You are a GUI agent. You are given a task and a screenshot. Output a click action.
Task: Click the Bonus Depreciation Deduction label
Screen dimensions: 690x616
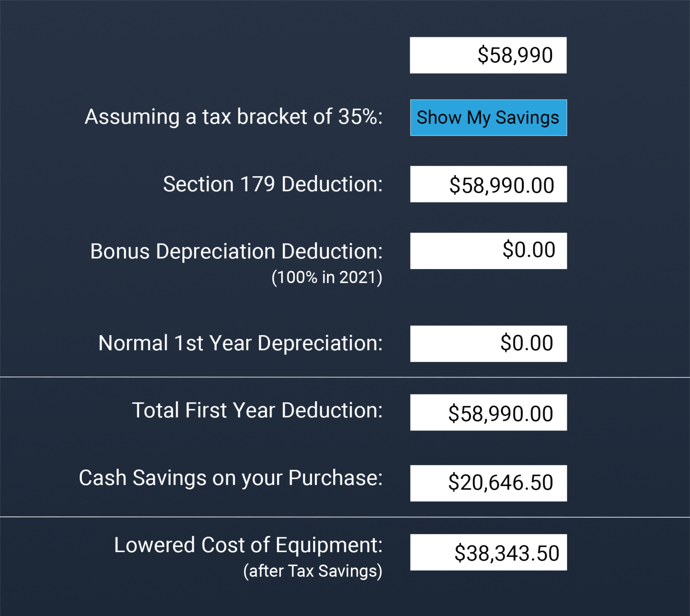[237, 251]
